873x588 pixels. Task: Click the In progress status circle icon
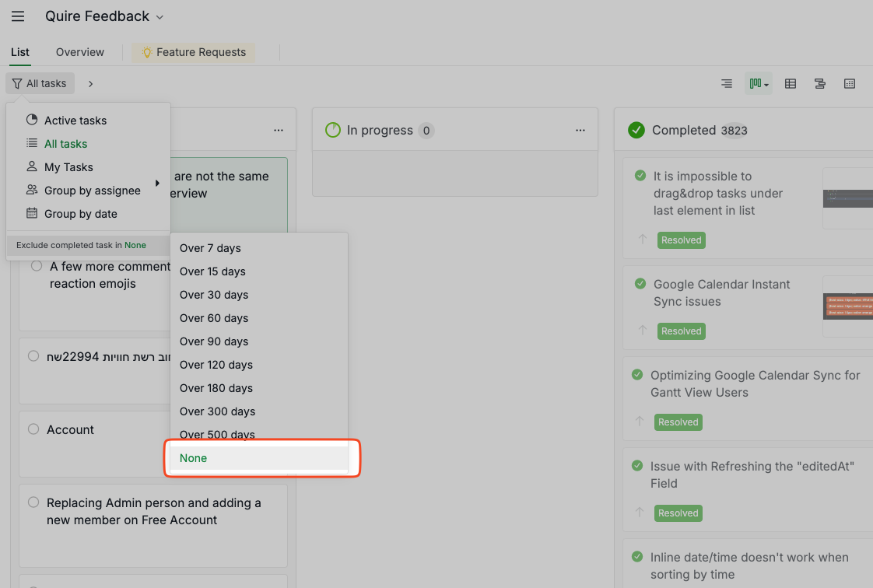pyautogui.click(x=333, y=130)
